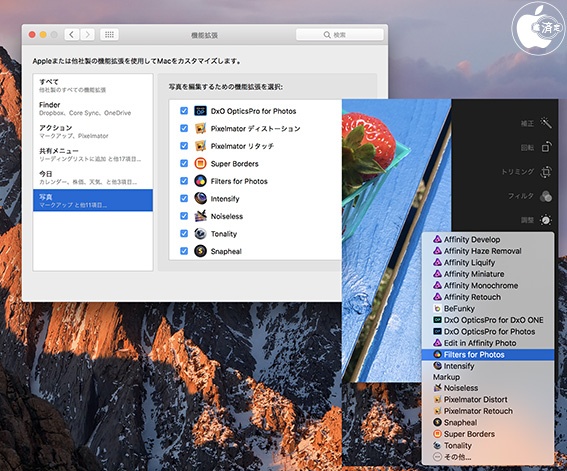Click the その他 ellipsis icon in menu
The image size is (567, 471).
pos(437,457)
